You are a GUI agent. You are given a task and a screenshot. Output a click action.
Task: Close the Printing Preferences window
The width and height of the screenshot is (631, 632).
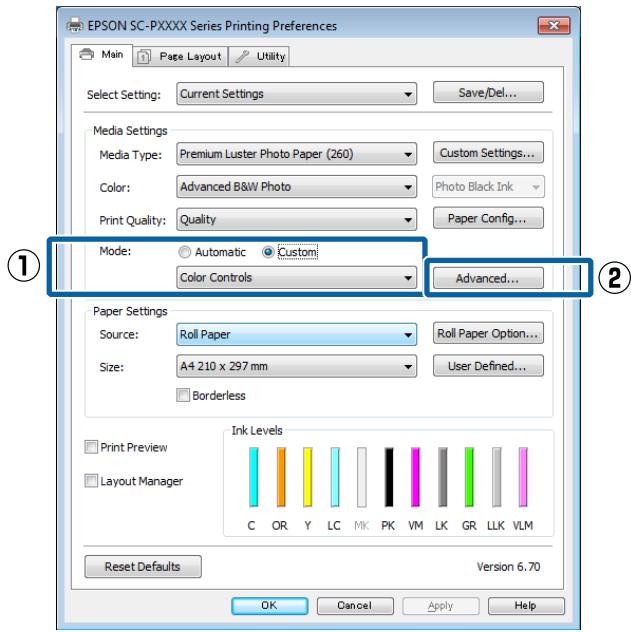[x=554, y=25]
